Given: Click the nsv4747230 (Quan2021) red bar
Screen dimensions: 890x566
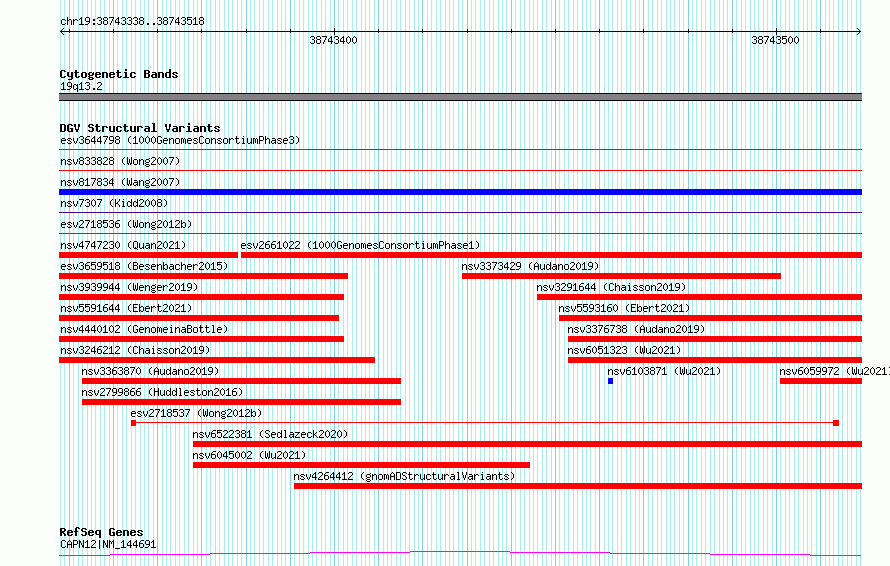Looking at the screenshot, I should coord(148,255).
